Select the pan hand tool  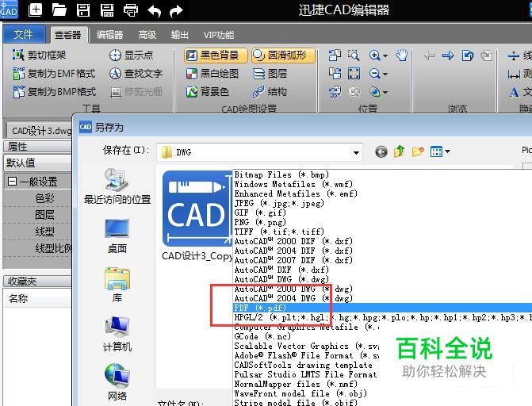pyautogui.click(x=402, y=55)
